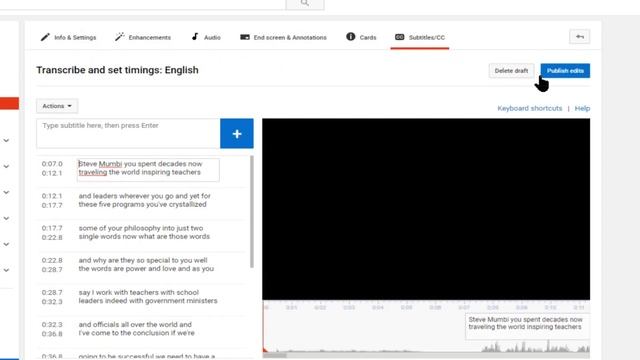Image resolution: width=640 pixels, height=360 pixels.
Task: Click the 0:36.8 end time under 0:32.3
Action: coord(52,334)
